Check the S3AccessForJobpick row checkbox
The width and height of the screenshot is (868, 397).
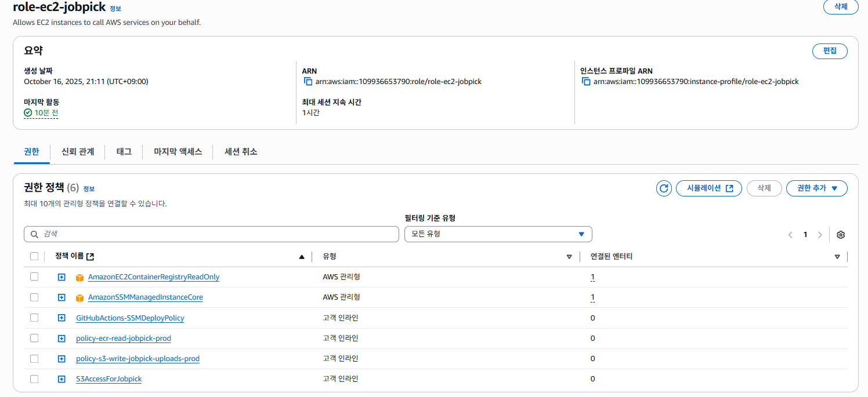tap(34, 378)
